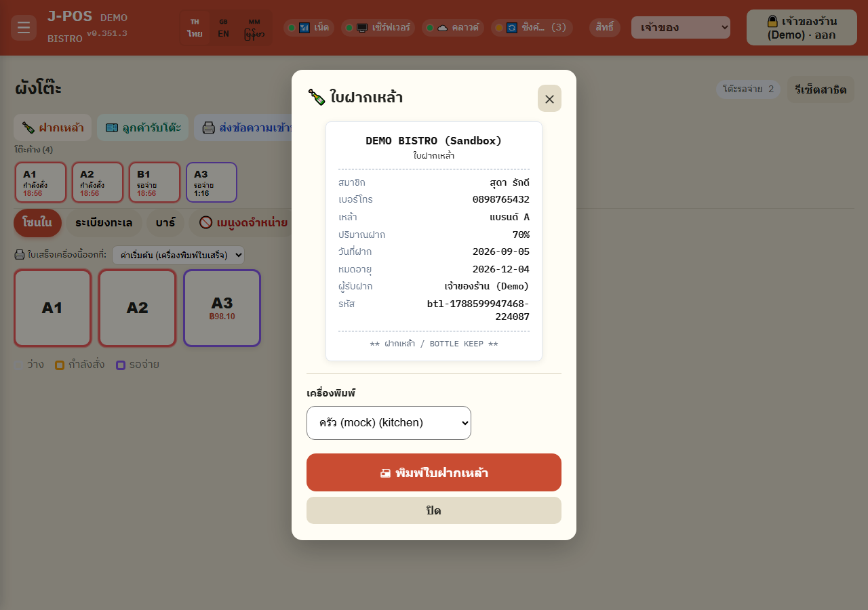Open the printer selection dropdown ครัว (mock)
This screenshot has height=610, width=868.
(389, 423)
